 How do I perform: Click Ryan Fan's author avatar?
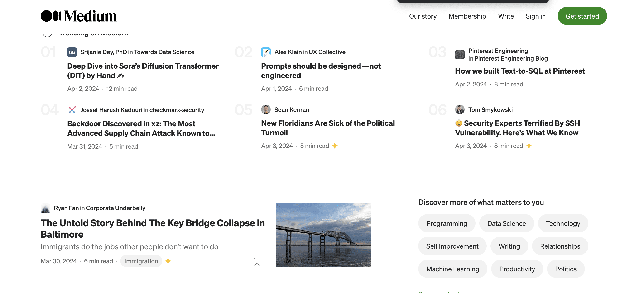pos(45,208)
